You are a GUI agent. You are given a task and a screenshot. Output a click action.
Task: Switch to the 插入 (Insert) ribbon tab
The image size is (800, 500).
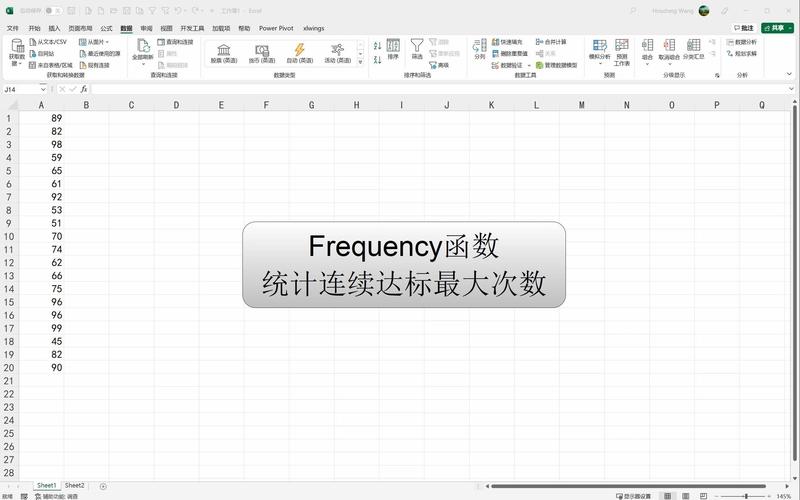(54, 29)
